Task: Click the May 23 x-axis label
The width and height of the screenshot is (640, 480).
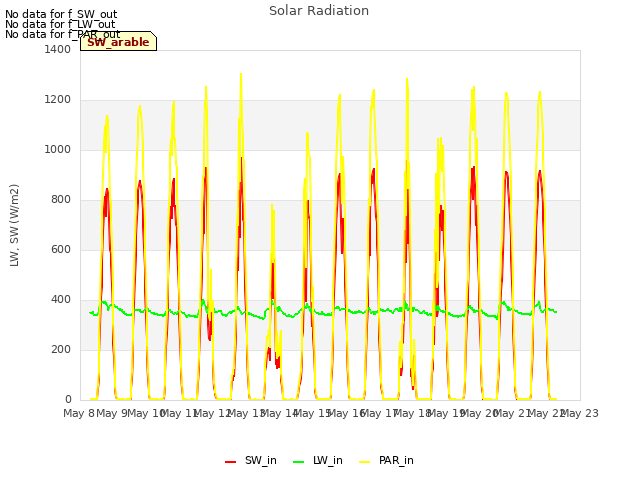Action: pyautogui.click(x=580, y=413)
